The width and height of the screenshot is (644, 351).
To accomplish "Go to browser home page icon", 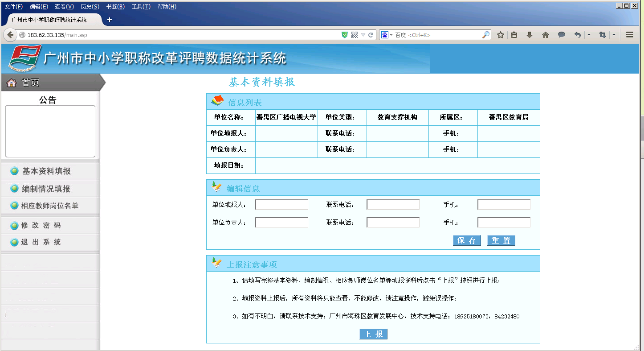I will tap(546, 35).
